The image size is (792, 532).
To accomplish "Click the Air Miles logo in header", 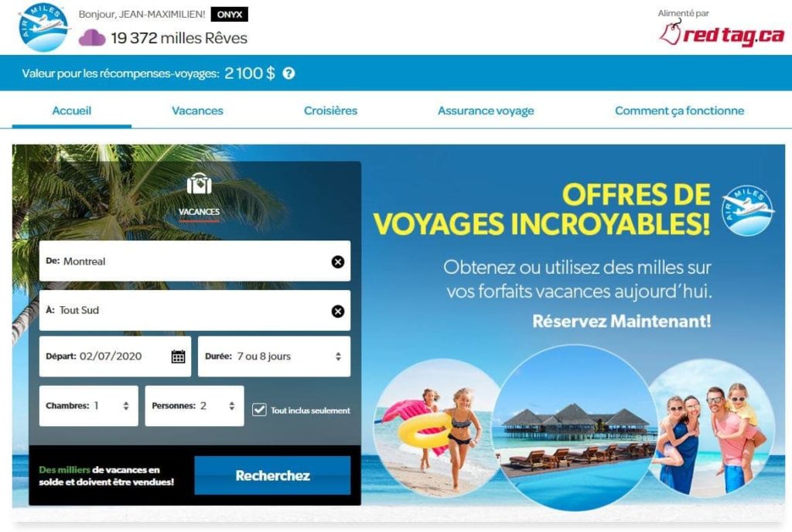I will tap(43, 27).
